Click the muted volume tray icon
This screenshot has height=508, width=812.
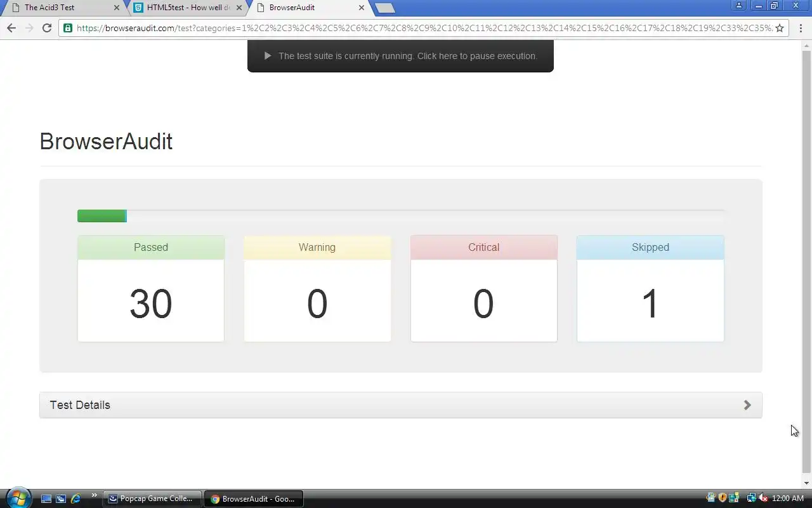tap(763, 498)
